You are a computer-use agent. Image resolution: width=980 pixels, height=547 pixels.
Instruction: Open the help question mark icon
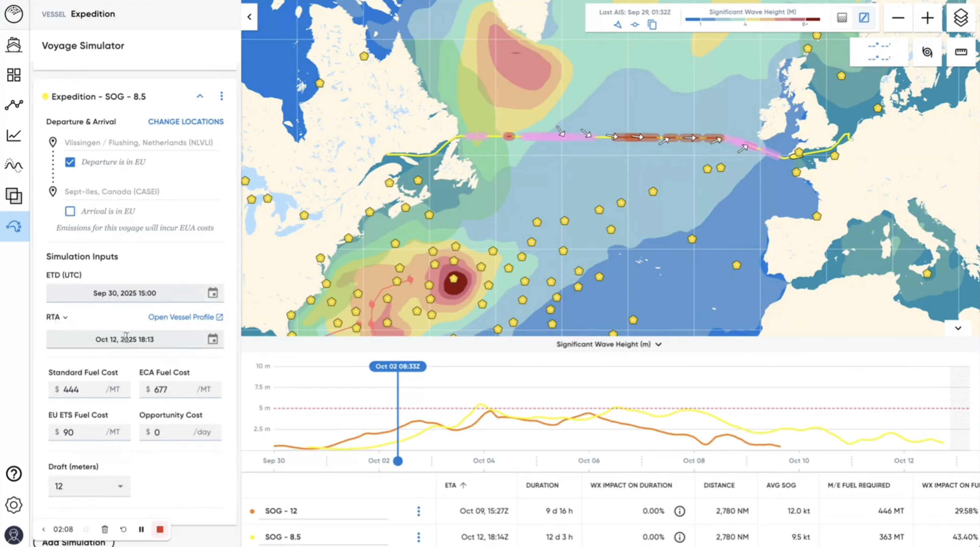point(14,474)
